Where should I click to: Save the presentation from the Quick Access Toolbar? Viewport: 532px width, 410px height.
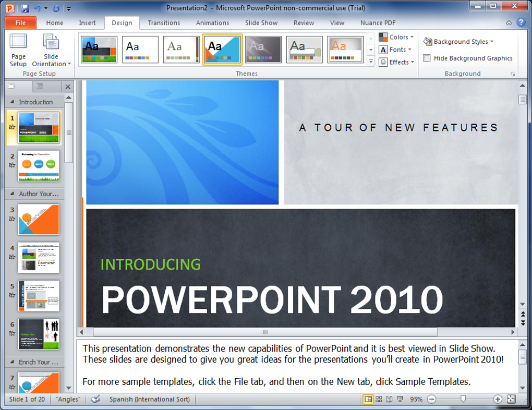tap(25, 8)
